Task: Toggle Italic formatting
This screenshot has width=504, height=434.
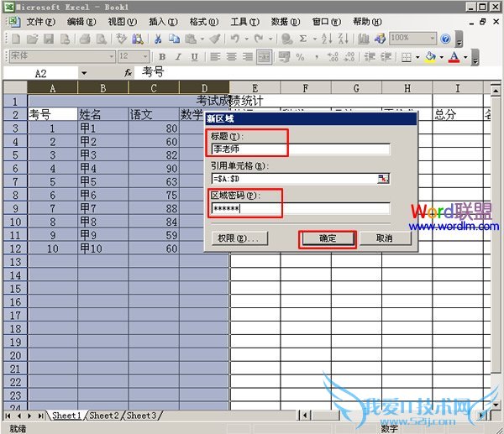Action: (178, 57)
